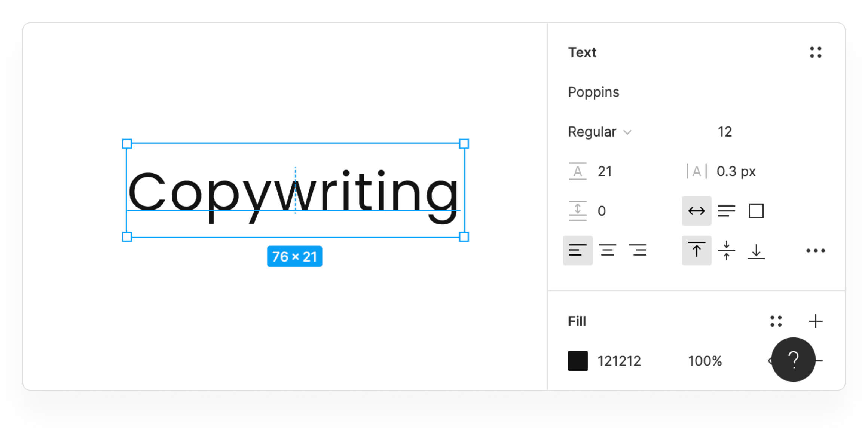Align text to bottom vertically
This screenshot has width=868, height=428.
tap(756, 250)
